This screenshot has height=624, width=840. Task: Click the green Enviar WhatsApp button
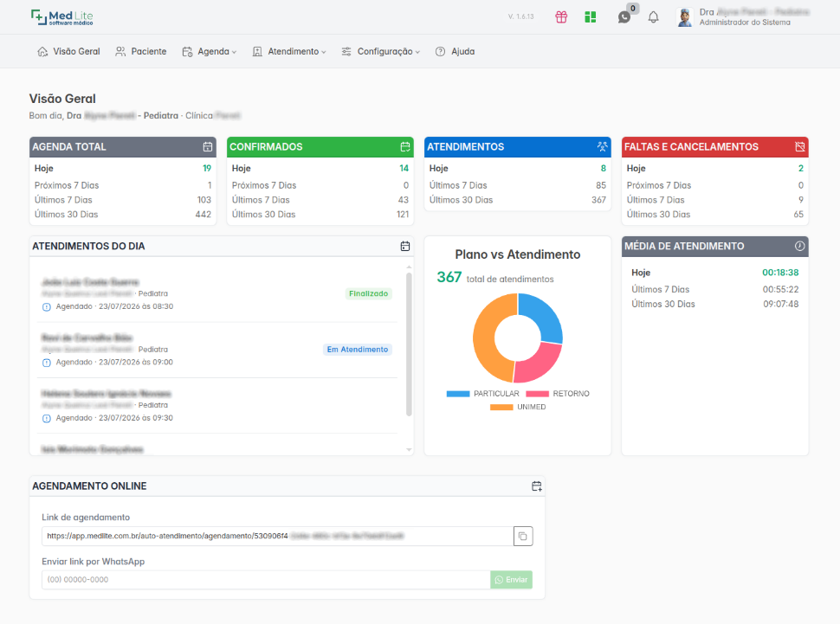[x=511, y=580]
